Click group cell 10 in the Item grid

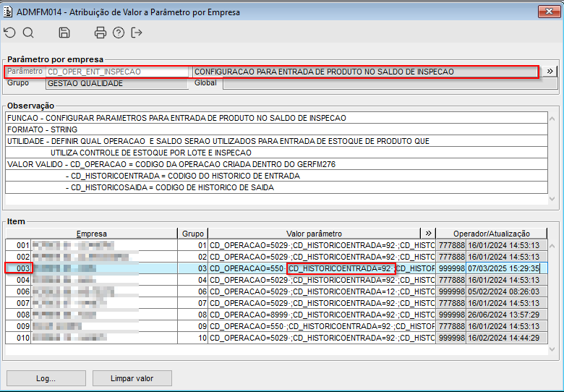point(193,338)
